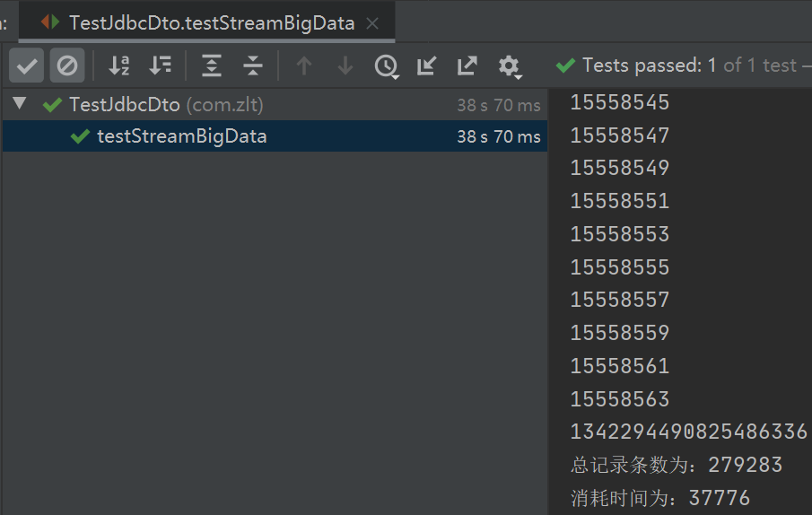Switch to TestJdbcDto.testStreamBigData run tab
This screenshot has width=812, height=515.
(x=212, y=22)
